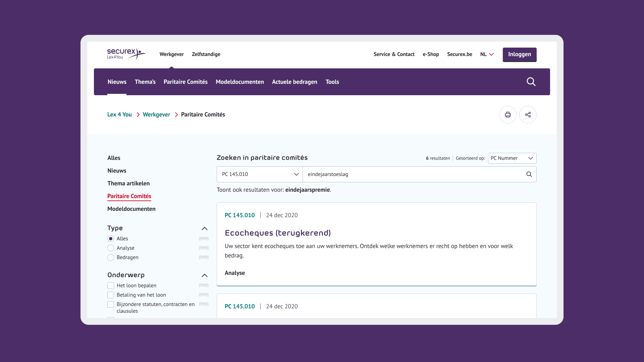Open the Ecocheques (terugkerend) article
This screenshot has height=362, width=644.
click(278, 232)
